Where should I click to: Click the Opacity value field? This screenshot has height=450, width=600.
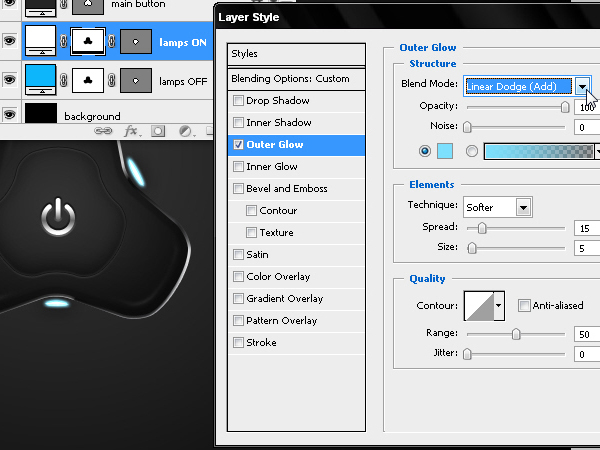(x=587, y=108)
